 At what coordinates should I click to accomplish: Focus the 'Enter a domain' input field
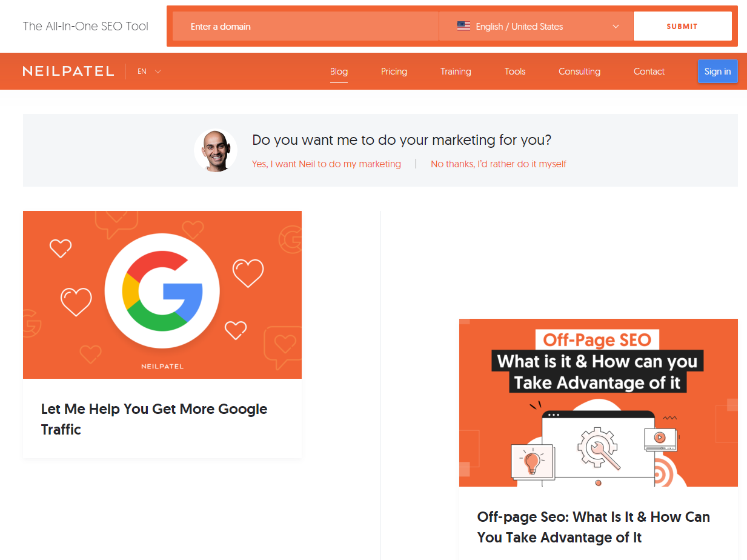pos(305,26)
